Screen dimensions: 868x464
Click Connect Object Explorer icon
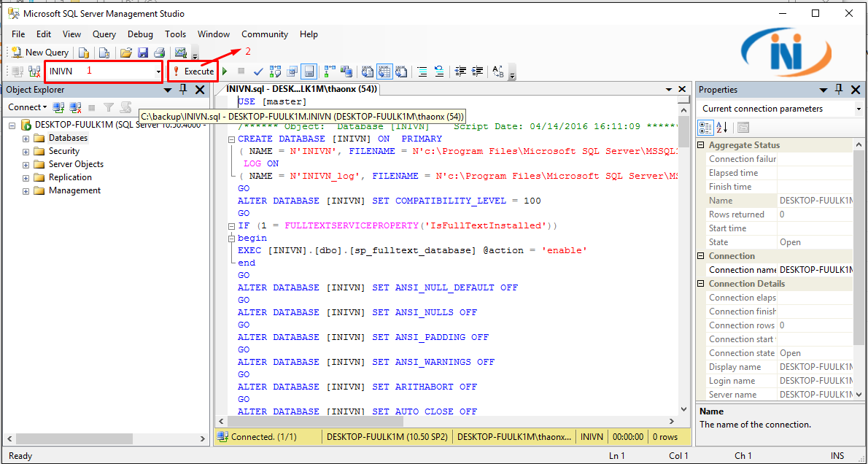point(58,107)
